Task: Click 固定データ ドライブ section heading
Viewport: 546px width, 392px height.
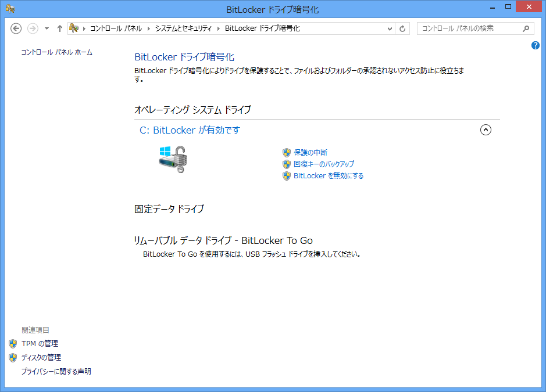Action: coord(169,209)
